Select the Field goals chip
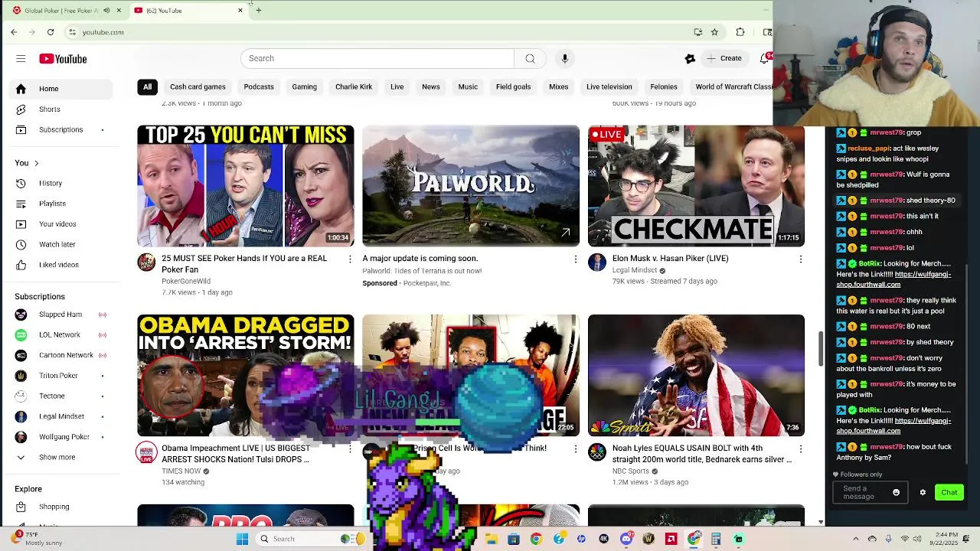The width and height of the screenshot is (980, 551). click(513, 87)
